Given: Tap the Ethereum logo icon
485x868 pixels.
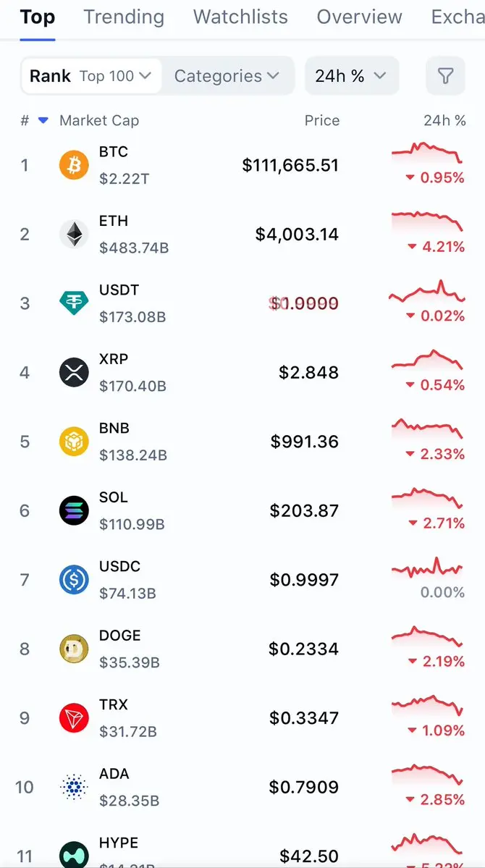Looking at the screenshot, I should pyautogui.click(x=74, y=234).
